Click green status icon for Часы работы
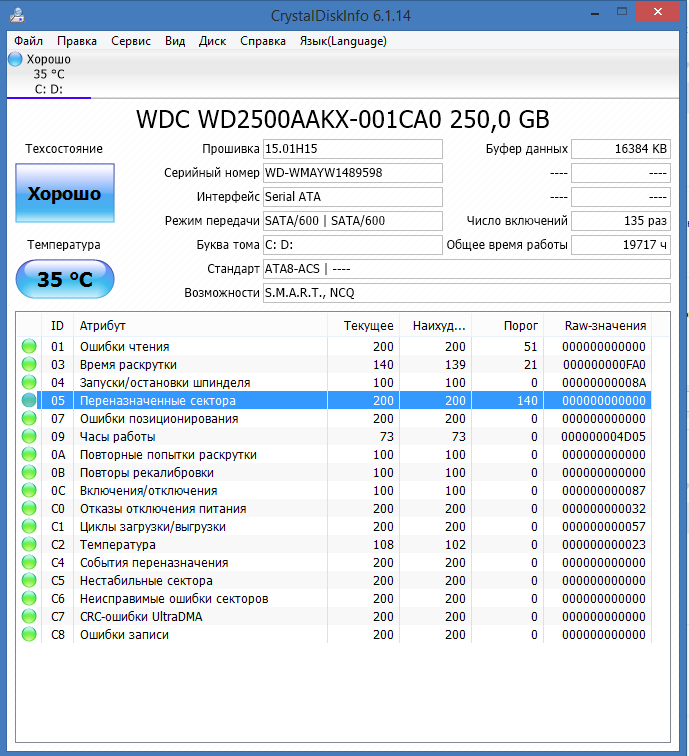 (x=29, y=436)
